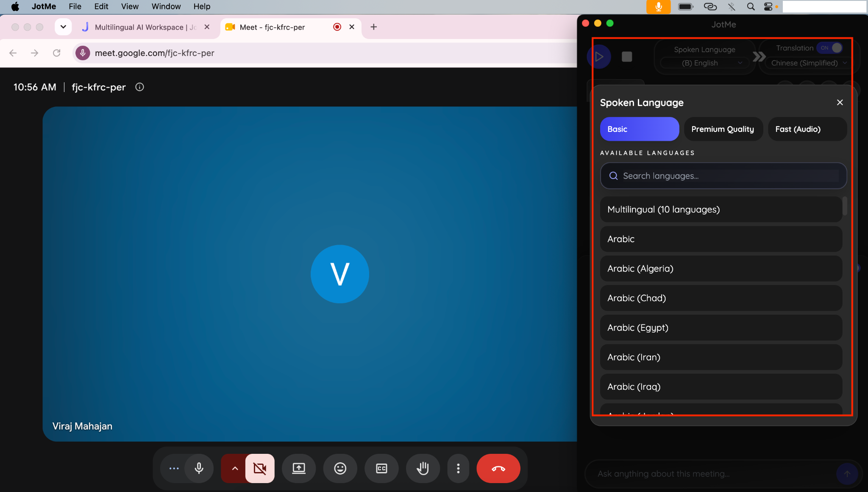Pick Arabic (Chad) language
868x492 pixels.
721,298
